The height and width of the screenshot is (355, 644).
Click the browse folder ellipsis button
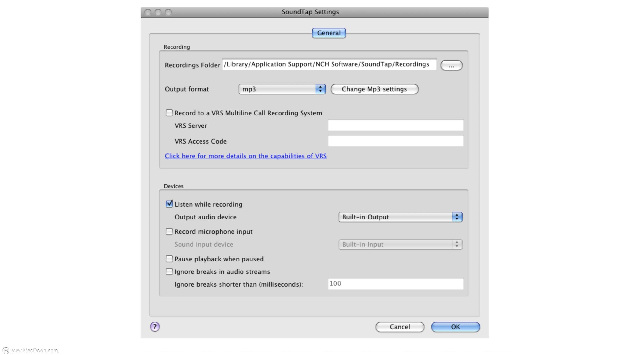tap(451, 65)
